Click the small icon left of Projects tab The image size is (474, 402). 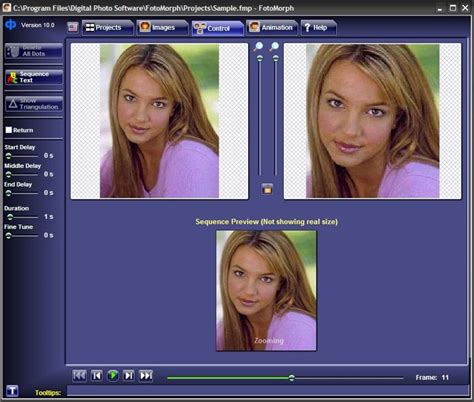tap(73, 27)
